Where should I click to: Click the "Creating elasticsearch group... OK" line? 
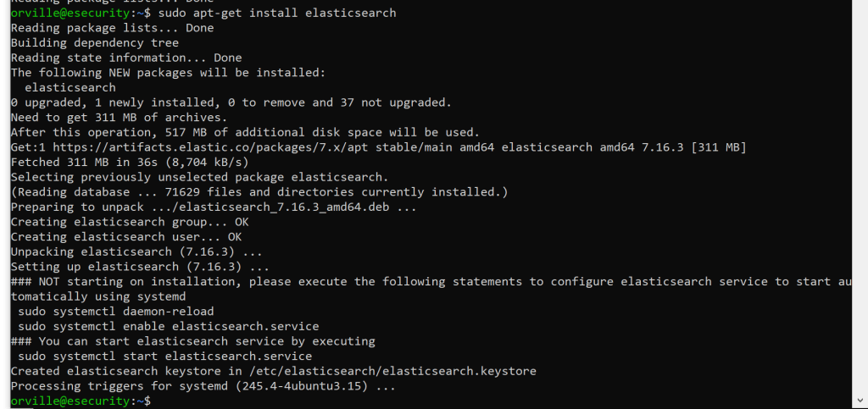(x=130, y=222)
